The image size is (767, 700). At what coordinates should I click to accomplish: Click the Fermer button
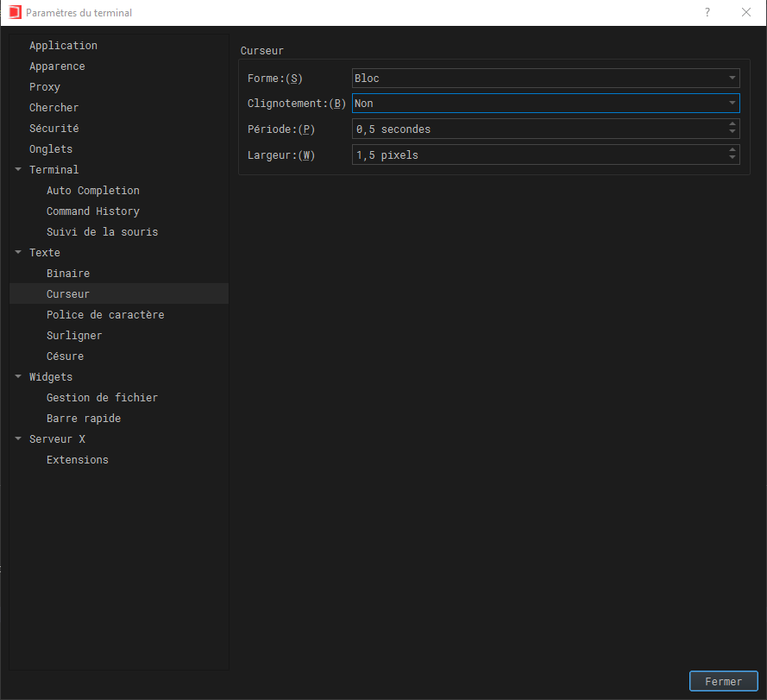(723, 681)
